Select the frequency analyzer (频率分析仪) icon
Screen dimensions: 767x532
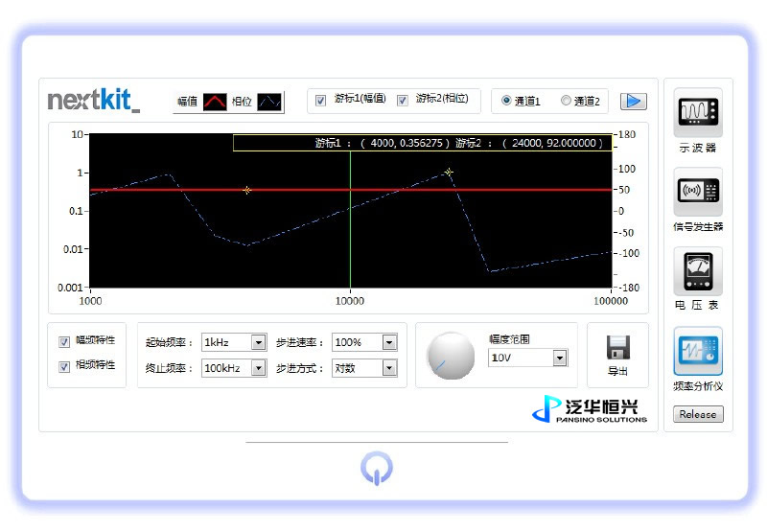pyautogui.click(x=698, y=351)
